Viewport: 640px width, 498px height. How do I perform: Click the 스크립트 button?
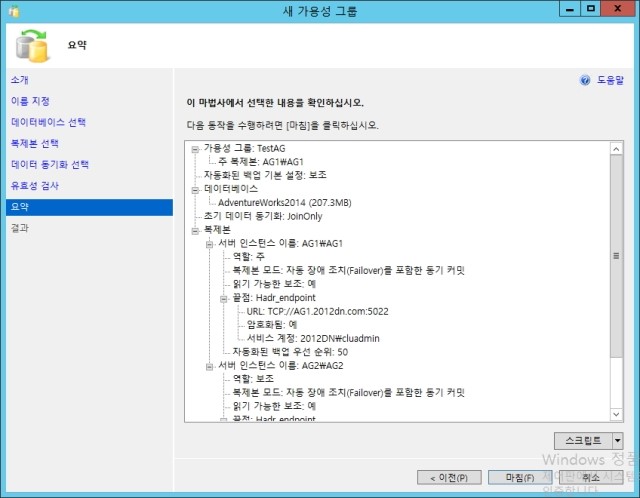583,441
